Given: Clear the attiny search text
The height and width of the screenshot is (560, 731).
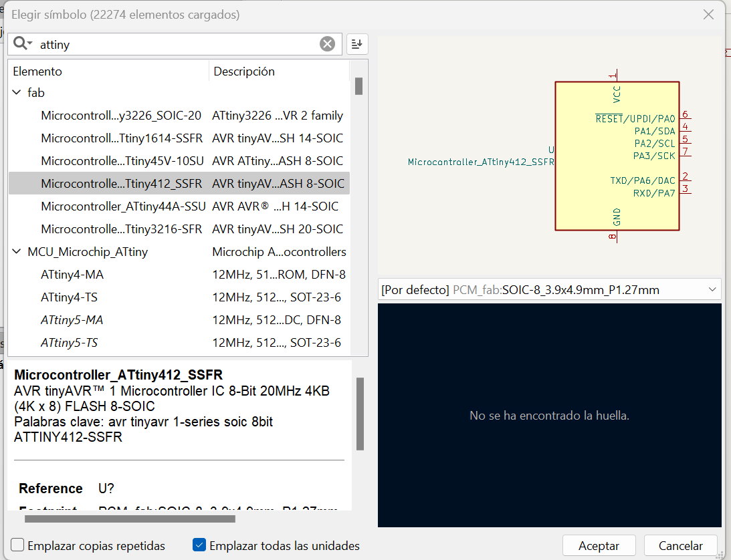Looking at the screenshot, I should (327, 44).
